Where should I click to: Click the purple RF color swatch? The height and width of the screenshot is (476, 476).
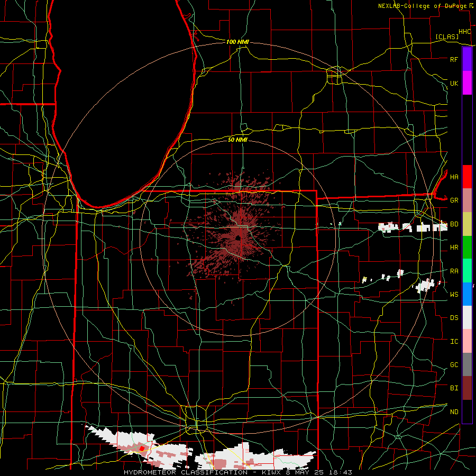click(x=467, y=59)
